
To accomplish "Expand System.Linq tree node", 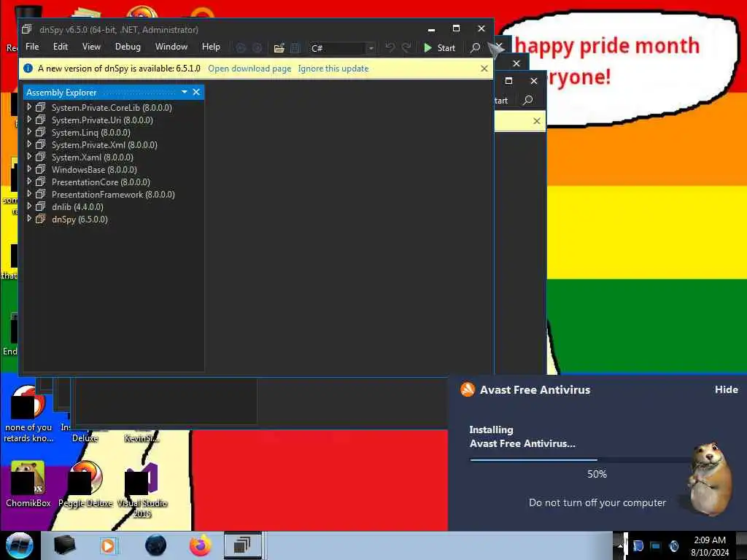I will coord(29,132).
